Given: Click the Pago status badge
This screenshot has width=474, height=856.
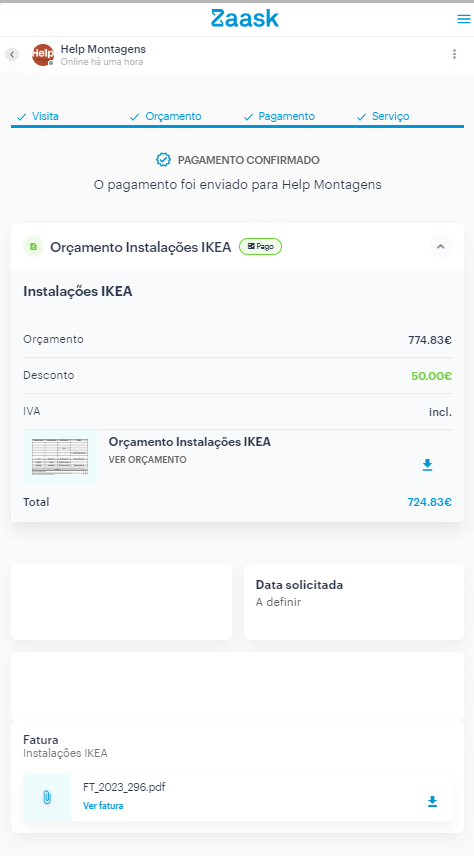Looking at the screenshot, I should pos(260,247).
